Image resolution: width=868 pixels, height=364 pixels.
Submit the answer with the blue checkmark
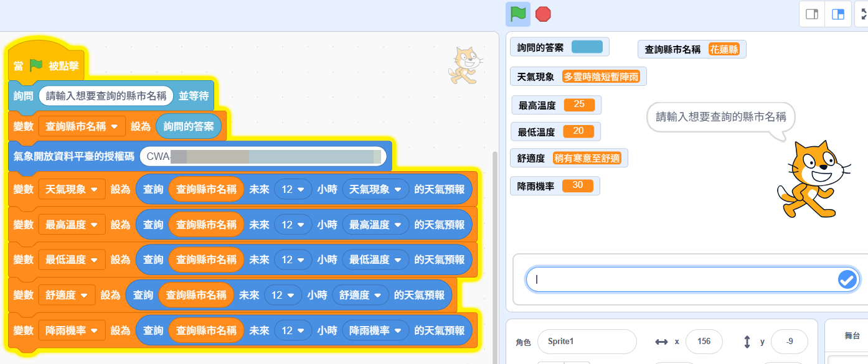pyautogui.click(x=846, y=280)
